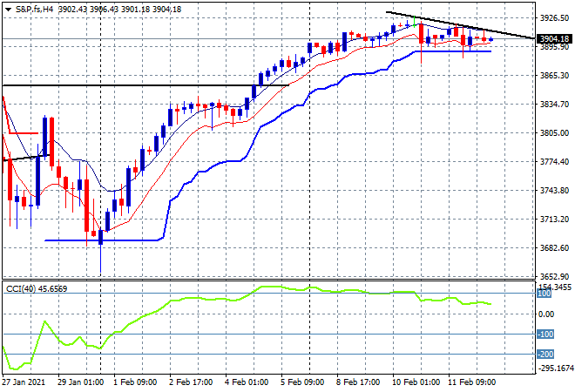
Task: Click the CCI 0.00 axis label
Action: 545,314
